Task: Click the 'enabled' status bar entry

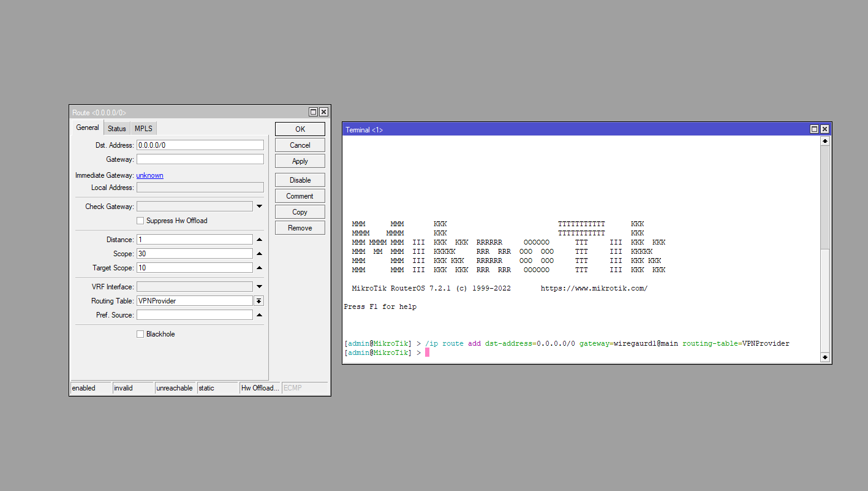Action: coord(91,388)
